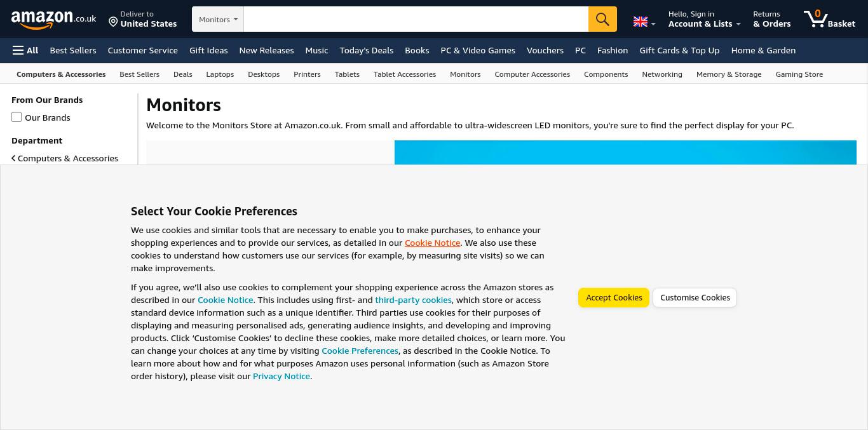Viewport: 868px width, 430px height.
Task: Click the search text field
Action: (416, 19)
